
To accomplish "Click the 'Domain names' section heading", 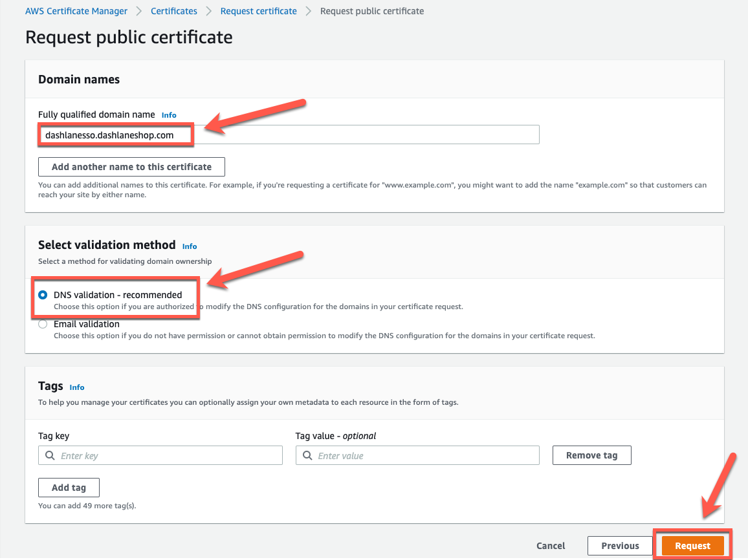I will tap(79, 79).
